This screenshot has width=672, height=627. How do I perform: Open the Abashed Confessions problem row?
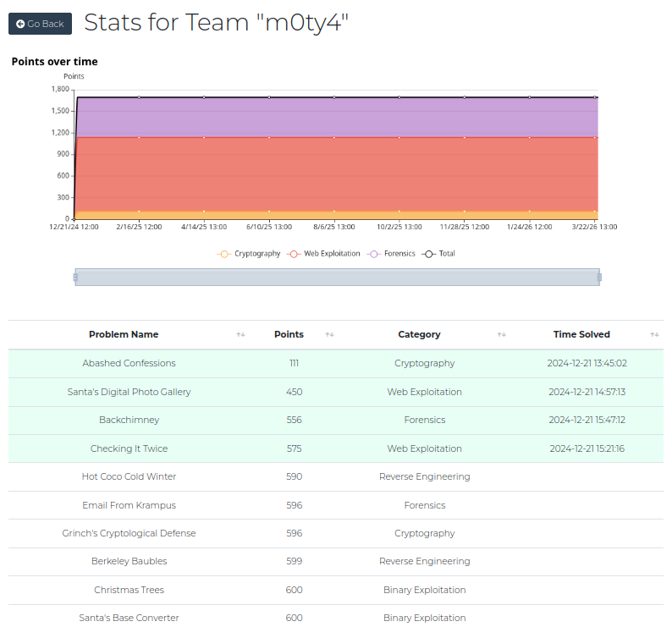click(x=129, y=364)
